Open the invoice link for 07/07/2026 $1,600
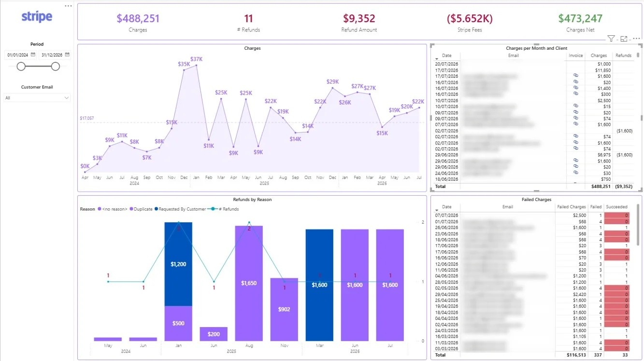 (575, 125)
